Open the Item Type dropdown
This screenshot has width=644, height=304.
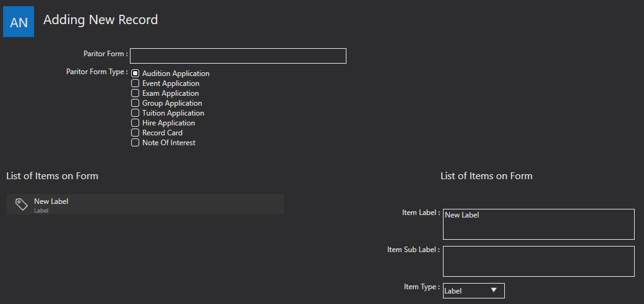pyautogui.click(x=473, y=290)
